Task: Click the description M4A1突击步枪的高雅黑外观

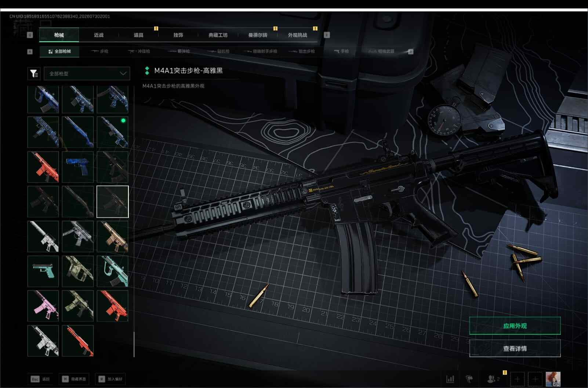Action: click(x=173, y=86)
